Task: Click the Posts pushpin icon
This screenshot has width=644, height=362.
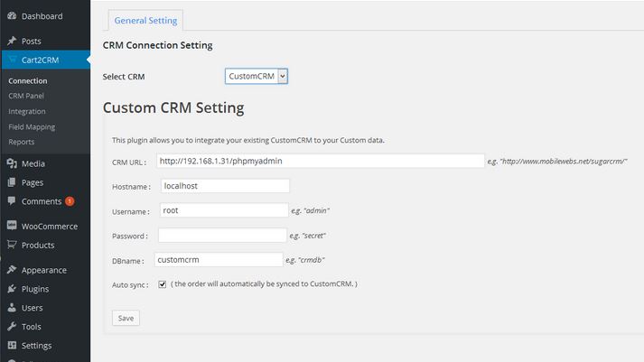Action: 12,41
